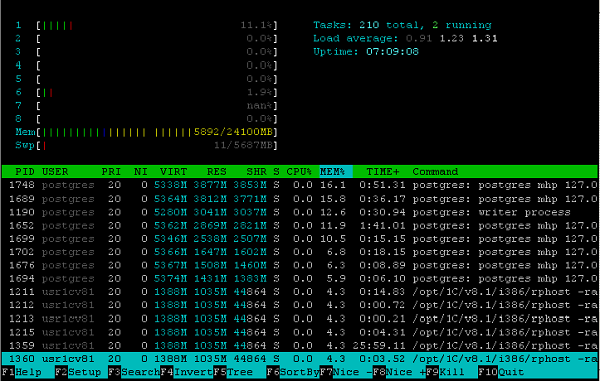The height and width of the screenshot is (381, 600).
Task: Click the Tasks: 210 total line
Action: coord(402,25)
